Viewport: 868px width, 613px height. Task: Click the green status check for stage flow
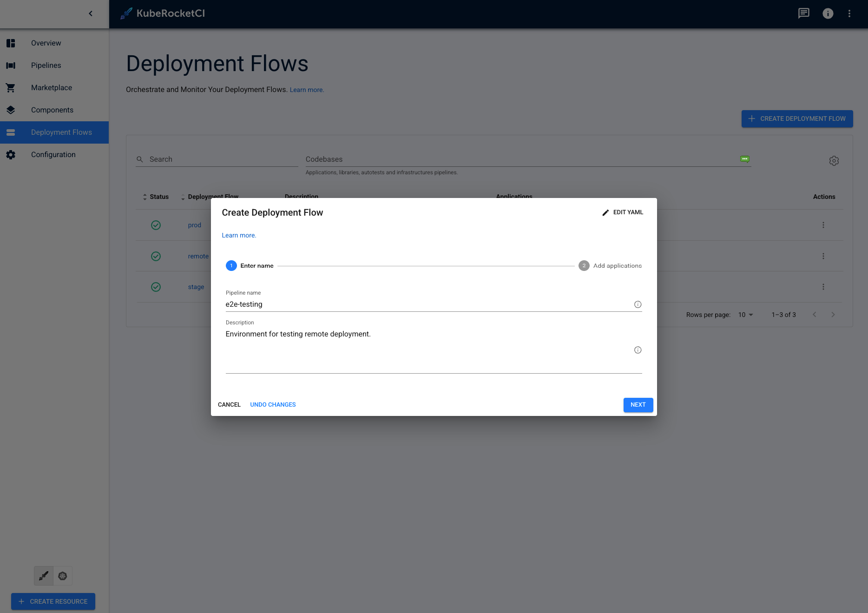(156, 287)
